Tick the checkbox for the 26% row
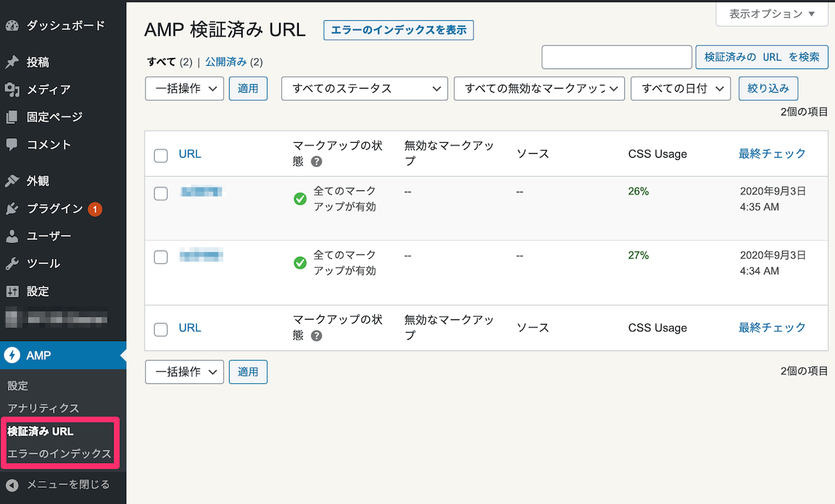Viewport: 835px width, 504px height. click(x=160, y=194)
